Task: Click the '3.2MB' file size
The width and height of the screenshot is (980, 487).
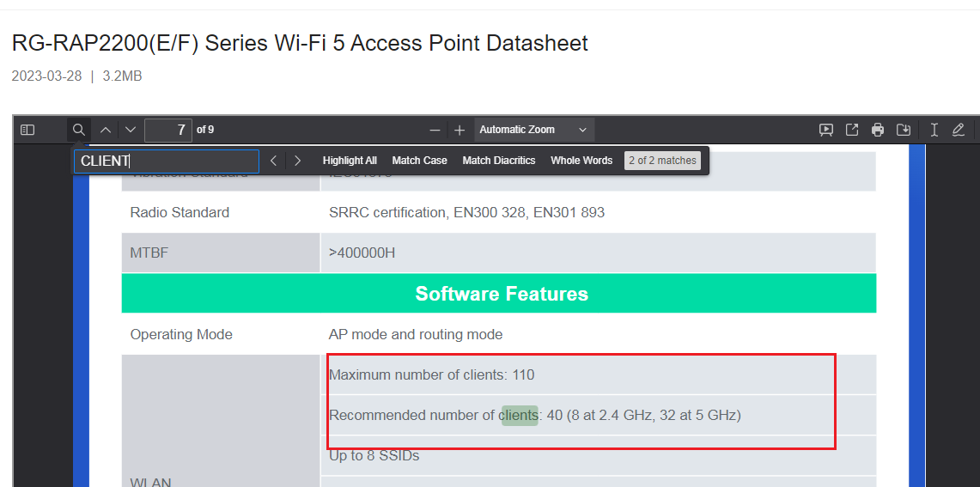Action: [123, 76]
